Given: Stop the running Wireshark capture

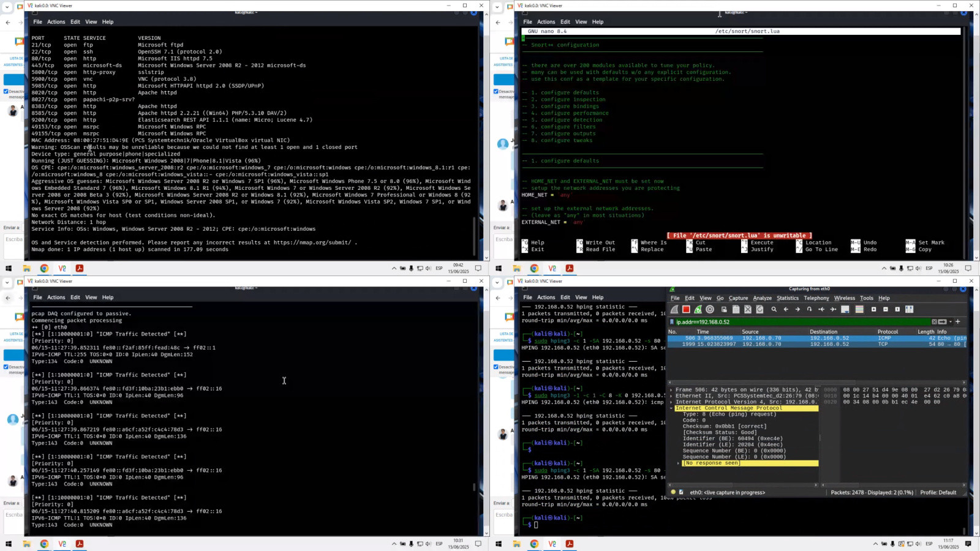Looking at the screenshot, I should pyautogui.click(x=686, y=310).
